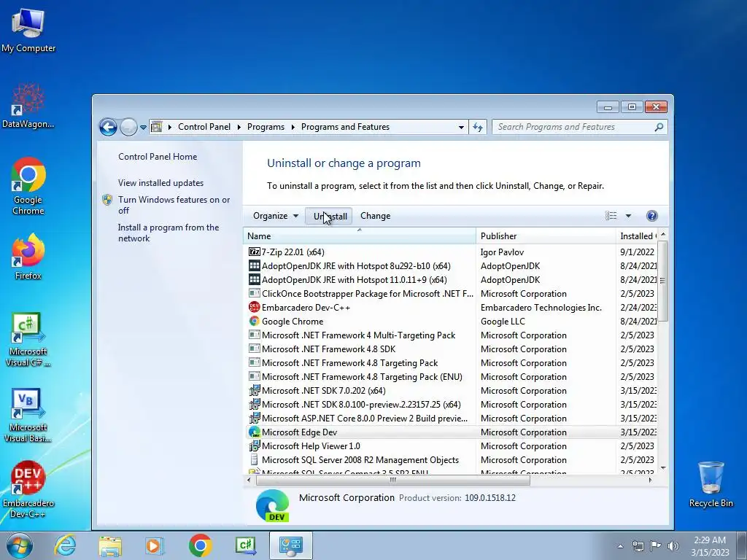Expand the view options dropdown arrow
Image resolution: width=747 pixels, height=560 pixels.
628,216
